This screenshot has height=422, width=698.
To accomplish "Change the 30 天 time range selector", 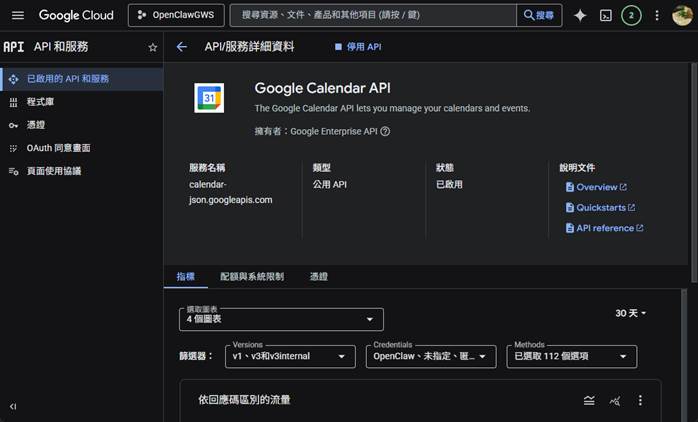I will click(x=630, y=314).
